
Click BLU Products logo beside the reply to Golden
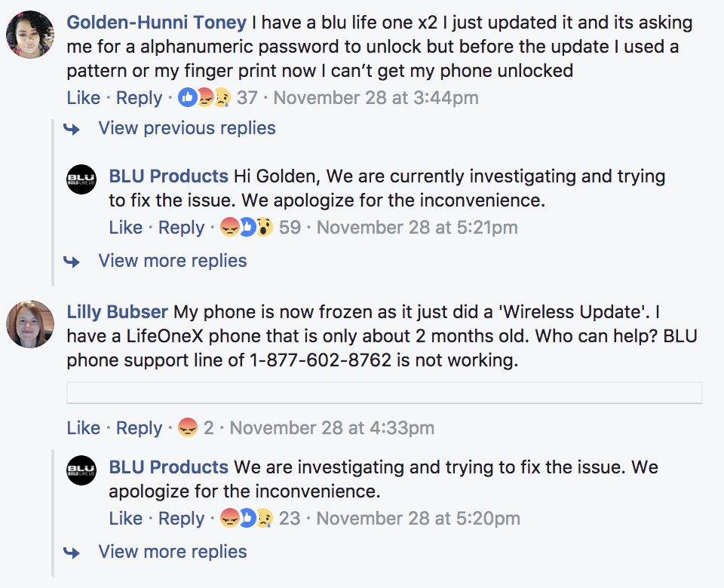81,179
